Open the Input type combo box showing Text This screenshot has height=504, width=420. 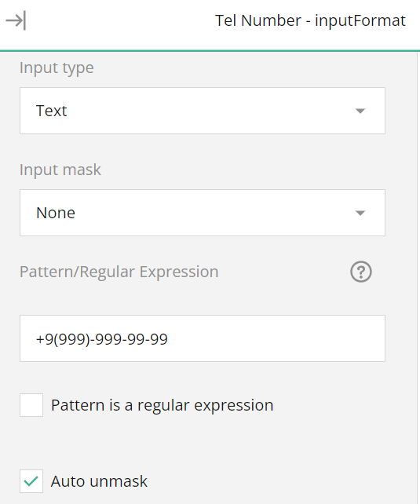point(203,111)
